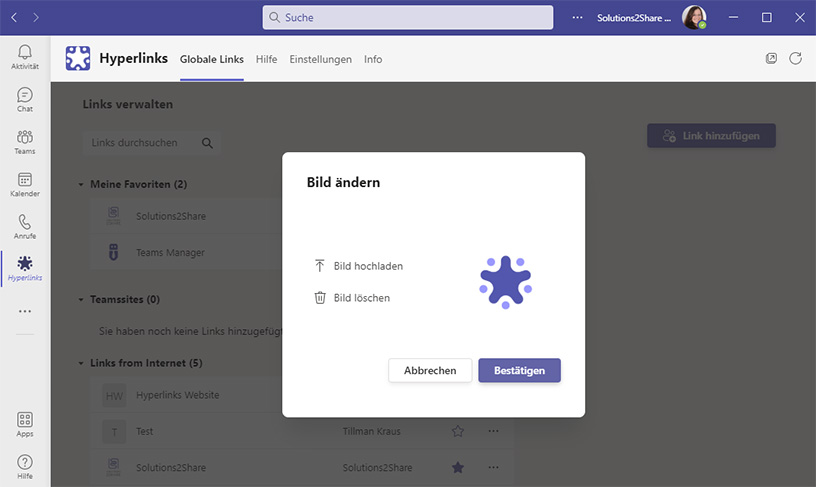The width and height of the screenshot is (816, 487).
Task: Go forward with the right arrow
Action: (36, 18)
